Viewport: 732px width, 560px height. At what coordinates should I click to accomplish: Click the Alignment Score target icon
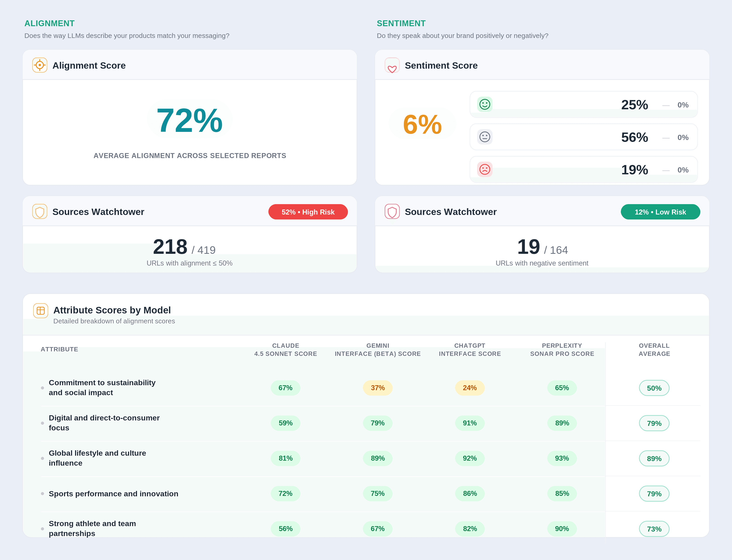click(40, 65)
